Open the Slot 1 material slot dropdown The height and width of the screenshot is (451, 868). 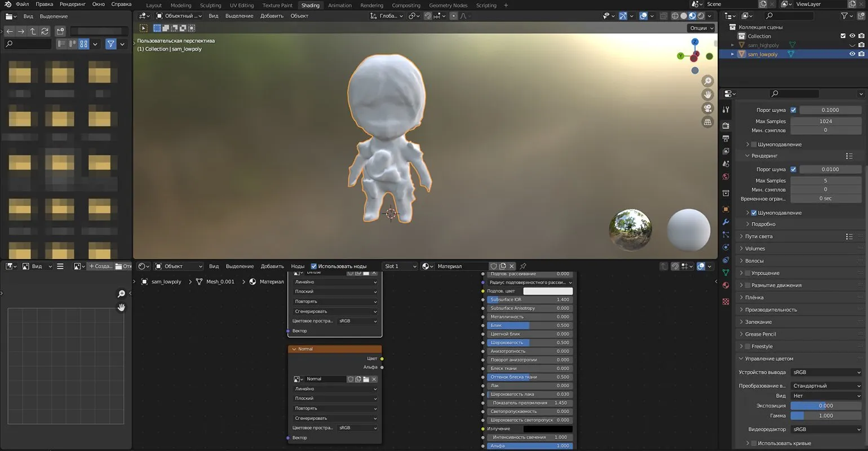pyautogui.click(x=400, y=266)
